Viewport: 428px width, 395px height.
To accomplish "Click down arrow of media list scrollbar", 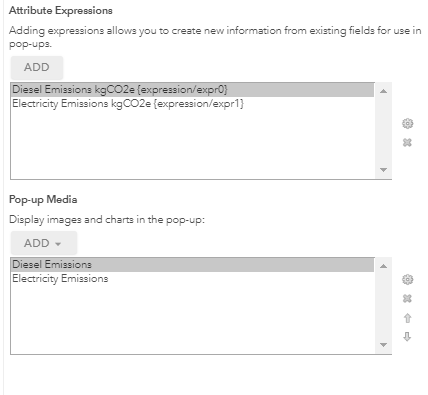I will 383,345.
